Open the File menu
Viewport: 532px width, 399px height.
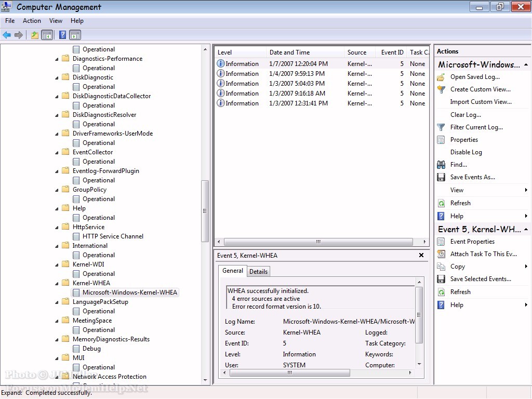coord(10,21)
